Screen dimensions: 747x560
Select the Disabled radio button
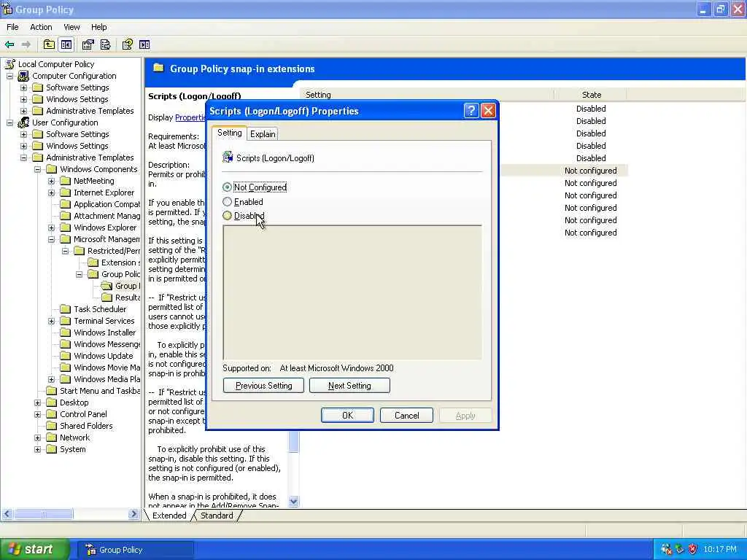[228, 216]
